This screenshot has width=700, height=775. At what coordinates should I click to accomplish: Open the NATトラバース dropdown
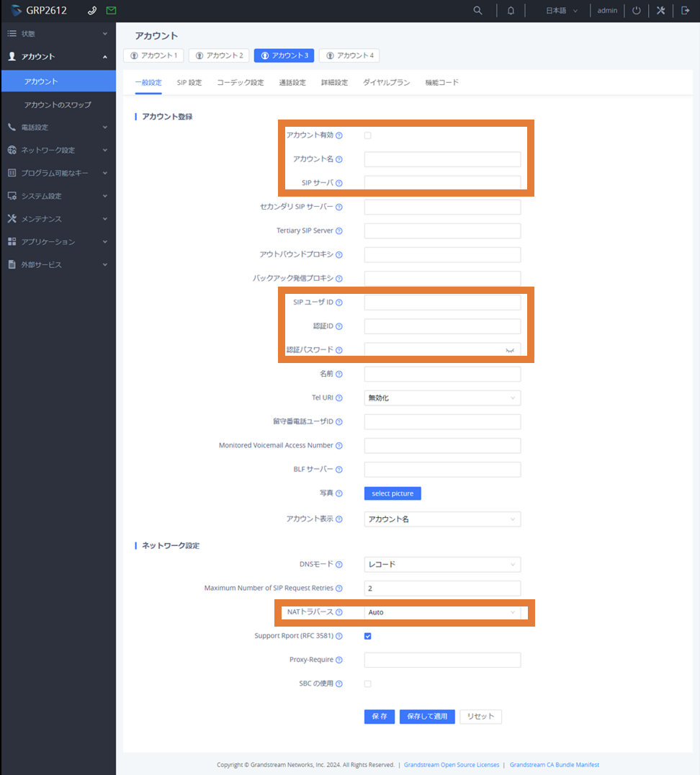pos(442,612)
